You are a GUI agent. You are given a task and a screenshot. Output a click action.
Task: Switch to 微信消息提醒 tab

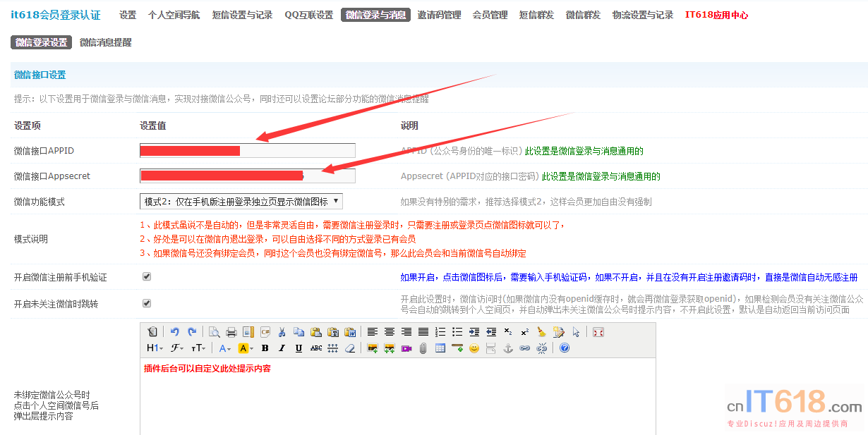105,42
